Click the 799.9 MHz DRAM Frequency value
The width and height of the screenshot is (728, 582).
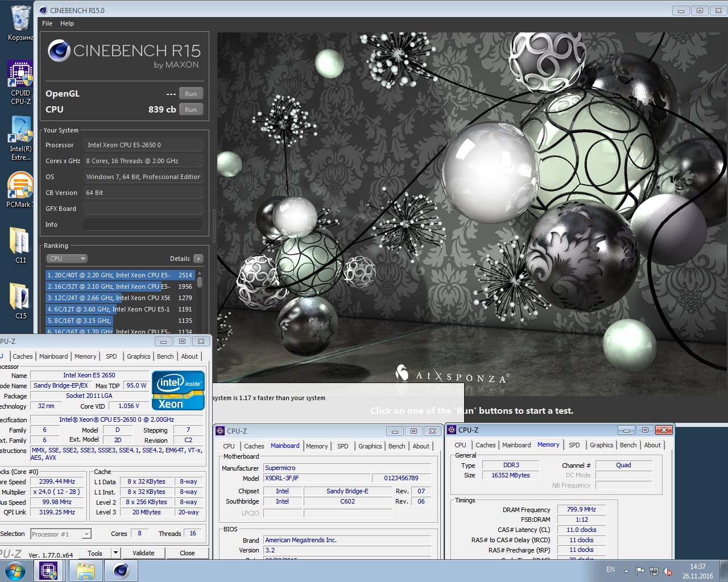click(581, 509)
